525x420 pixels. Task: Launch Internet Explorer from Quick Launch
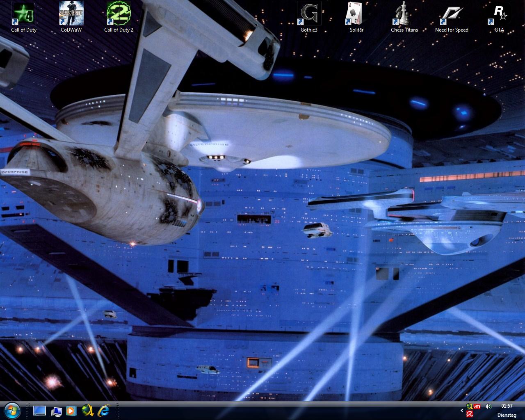104,411
